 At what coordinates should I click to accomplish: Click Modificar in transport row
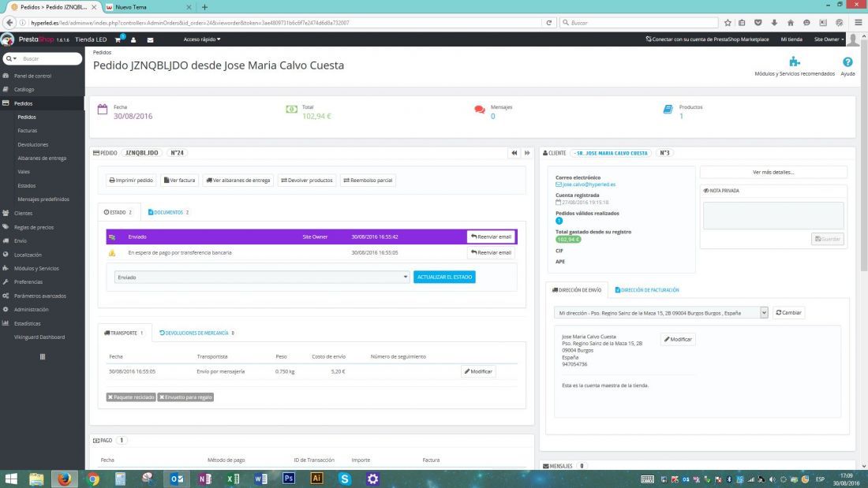click(478, 371)
